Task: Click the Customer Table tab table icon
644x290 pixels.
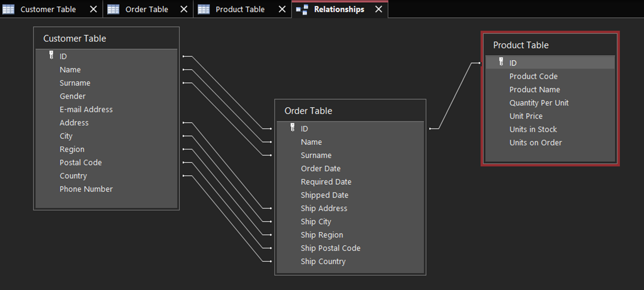Action: 8,9
